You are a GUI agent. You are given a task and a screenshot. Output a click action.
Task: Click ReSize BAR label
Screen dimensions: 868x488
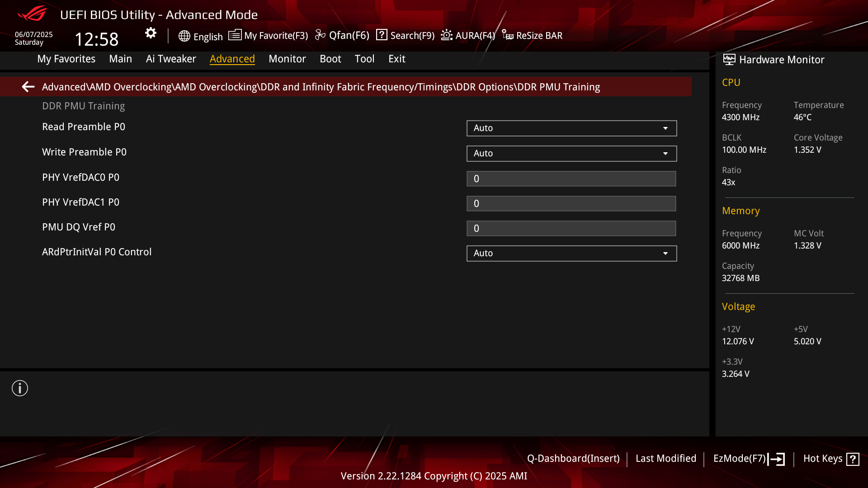(539, 35)
